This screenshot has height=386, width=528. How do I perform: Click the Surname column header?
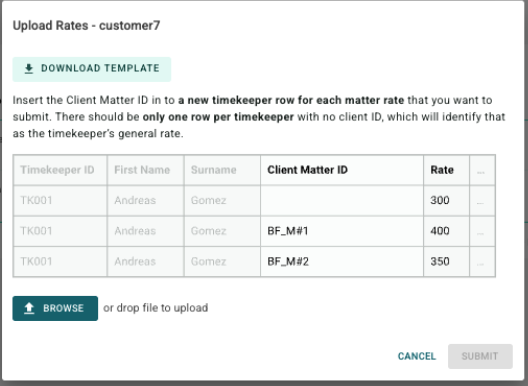pyautogui.click(x=222, y=170)
